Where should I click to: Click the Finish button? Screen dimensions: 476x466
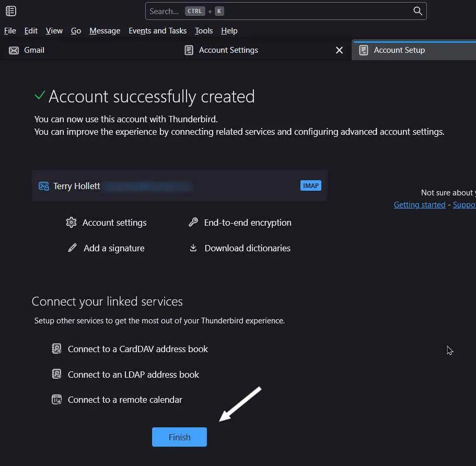coord(179,437)
